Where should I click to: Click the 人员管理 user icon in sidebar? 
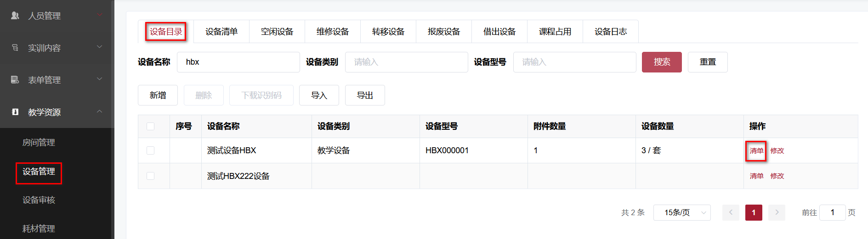[x=15, y=16]
